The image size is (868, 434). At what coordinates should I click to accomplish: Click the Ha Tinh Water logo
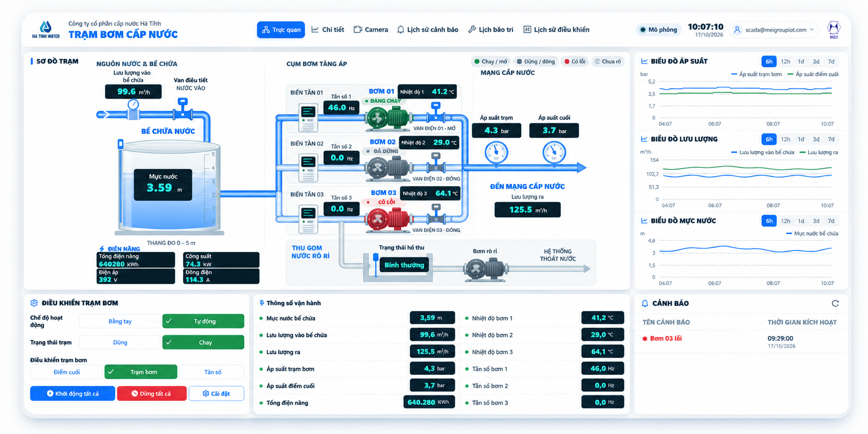(x=46, y=29)
